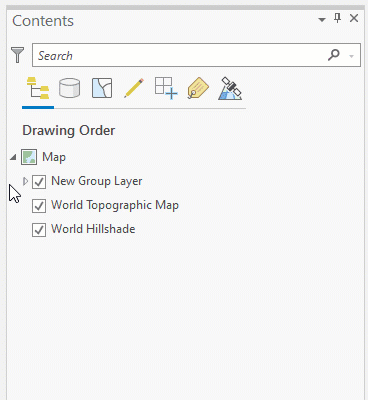Uncheck New Group Layer visibility checkbox
Image resolution: width=368 pixels, height=400 pixels.
point(39,182)
